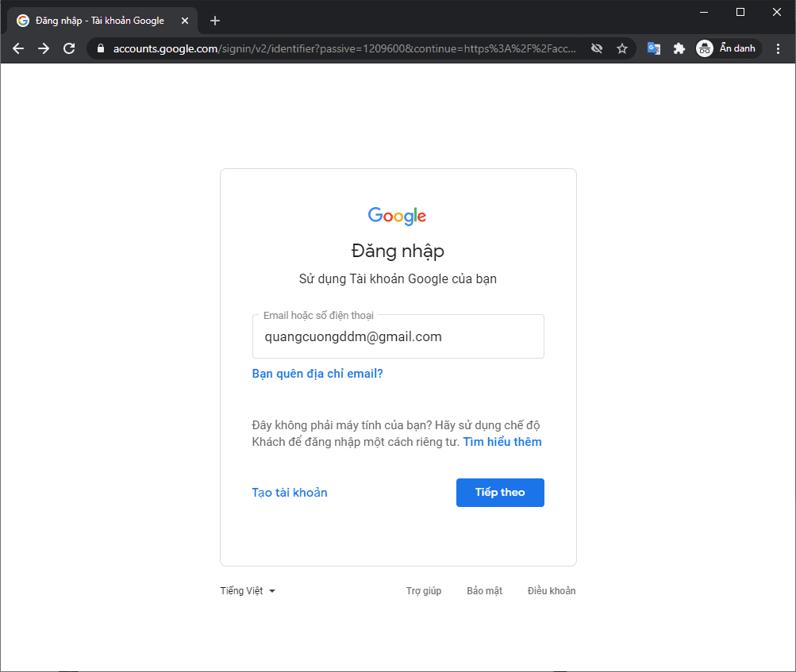
Task: View site info via the lock icon
Action: [100, 48]
